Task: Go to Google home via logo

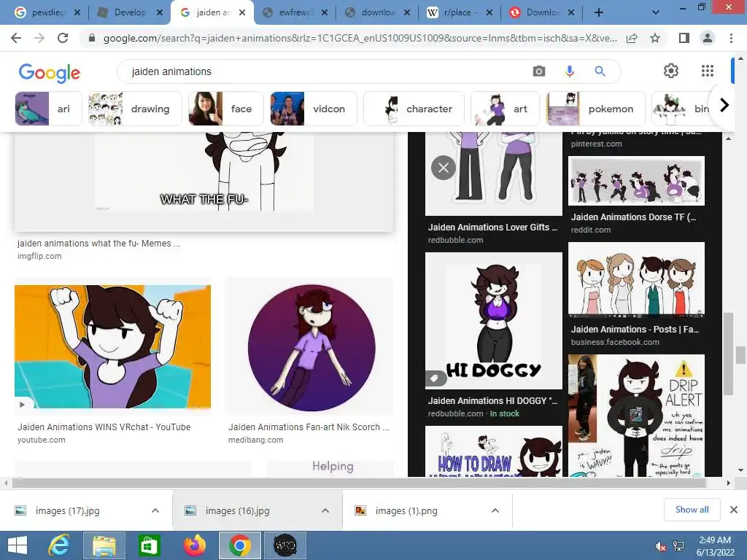Action: [50, 72]
